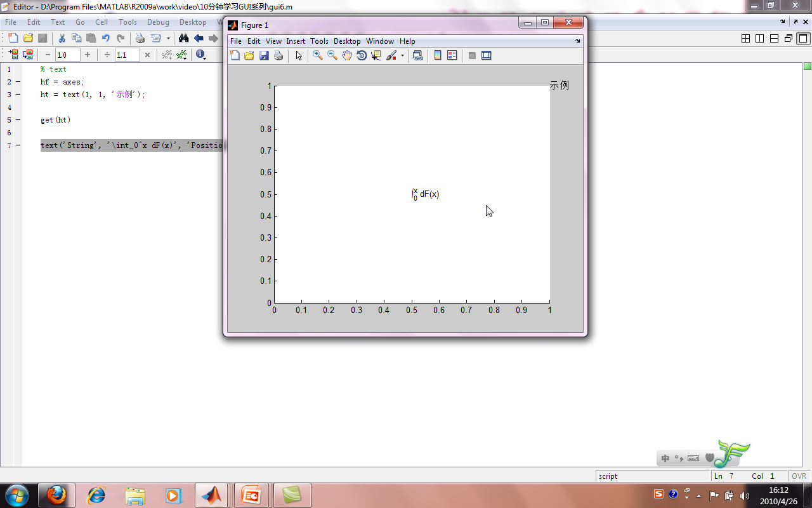The image size is (812, 508).
Task: Open brush color dropdown arrow
Action: 402,56
